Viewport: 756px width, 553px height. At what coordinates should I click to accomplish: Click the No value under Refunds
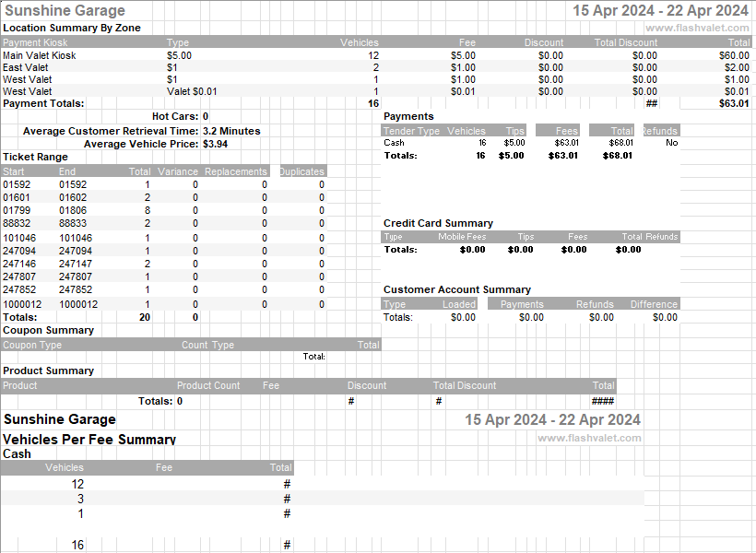[671, 143]
